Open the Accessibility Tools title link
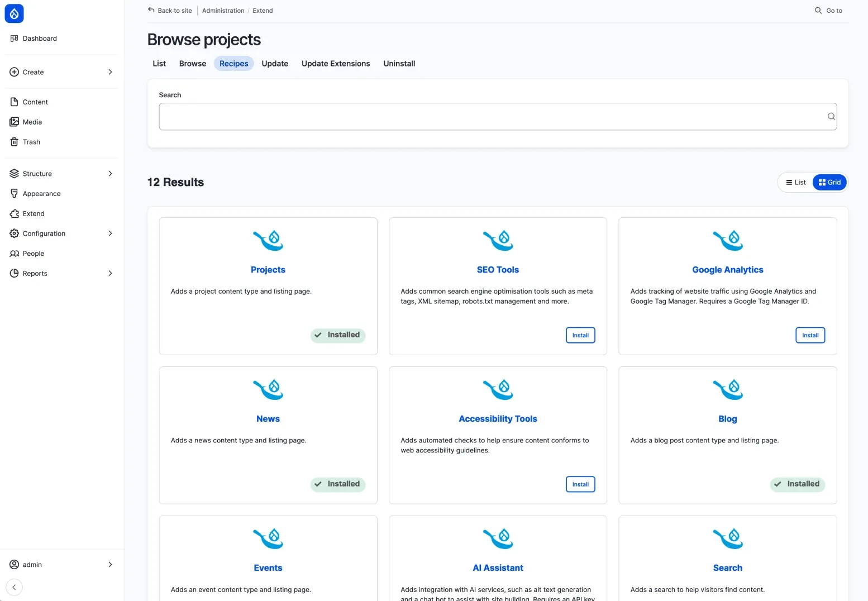This screenshot has width=868, height=601. (498, 419)
